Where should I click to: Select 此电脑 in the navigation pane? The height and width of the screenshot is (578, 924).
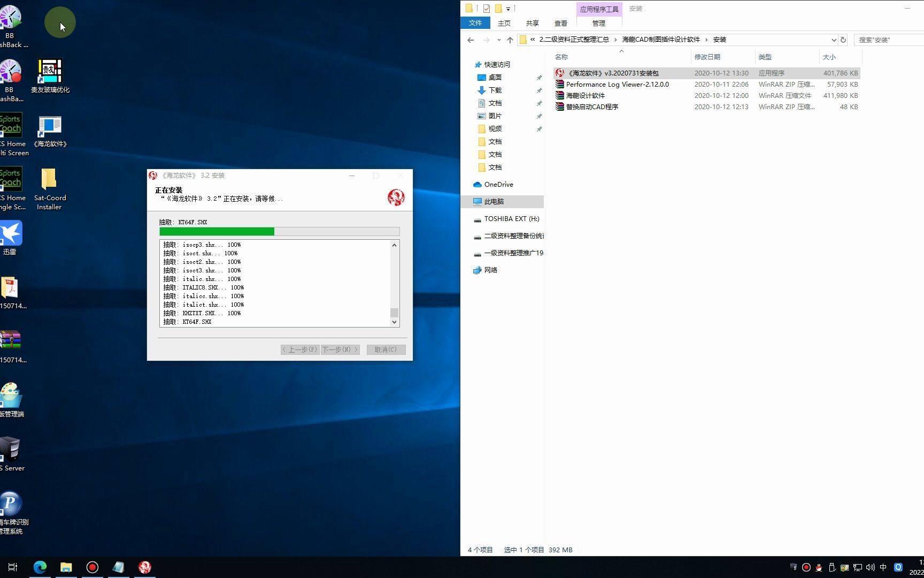(x=494, y=201)
